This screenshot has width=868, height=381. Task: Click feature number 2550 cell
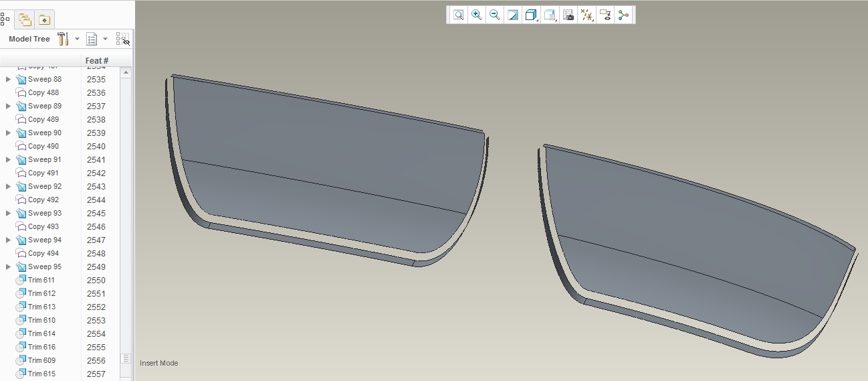click(x=96, y=280)
